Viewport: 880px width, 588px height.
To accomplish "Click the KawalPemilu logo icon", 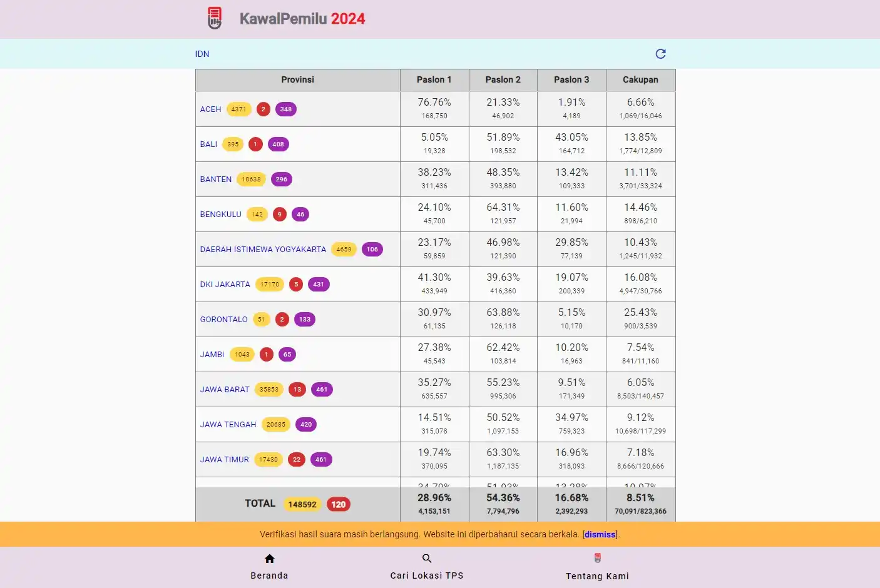I will 215,18.
